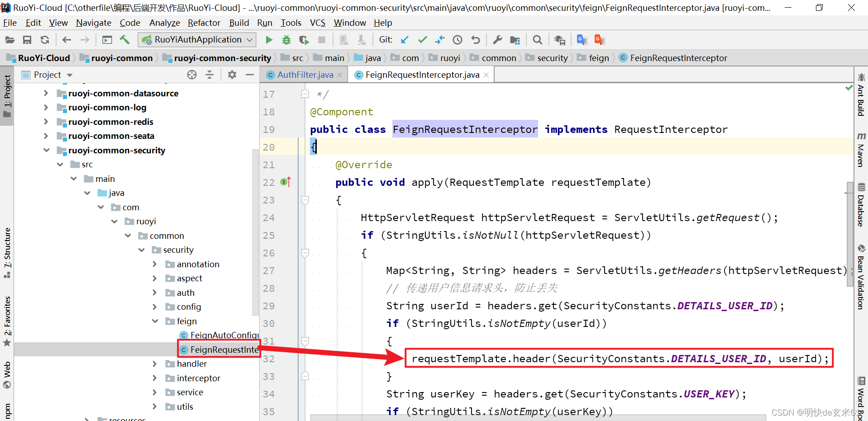Run the RuoYiAuthApplication

[x=269, y=40]
